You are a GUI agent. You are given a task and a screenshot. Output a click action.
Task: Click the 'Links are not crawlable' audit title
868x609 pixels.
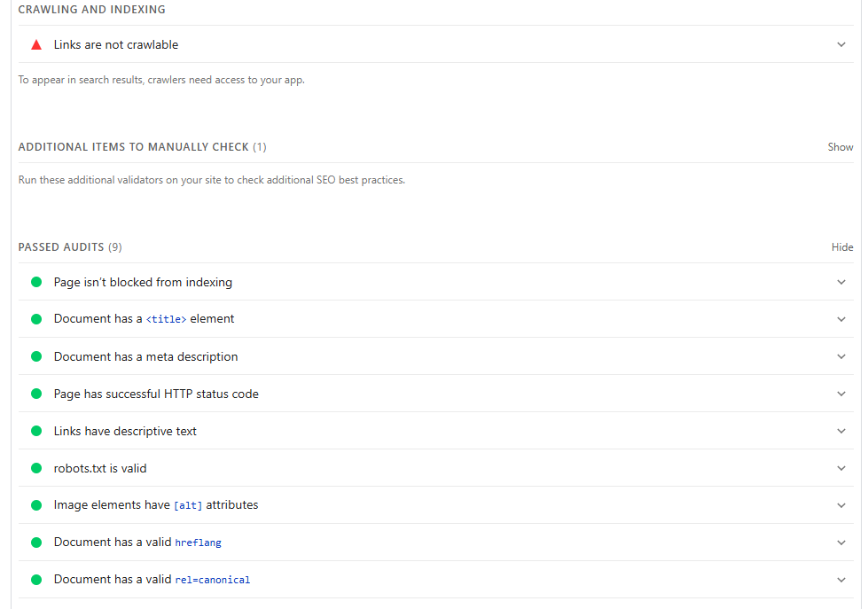115,43
